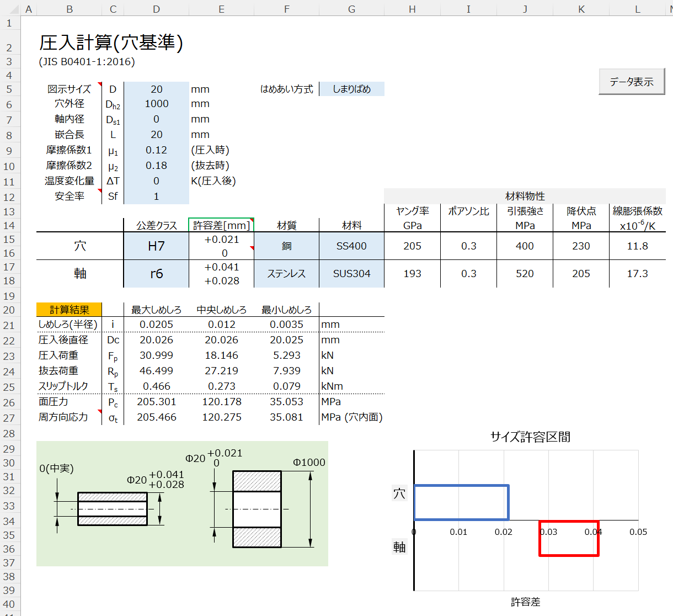
Task: Click the 材料物性 header
Action: [525, 197]
